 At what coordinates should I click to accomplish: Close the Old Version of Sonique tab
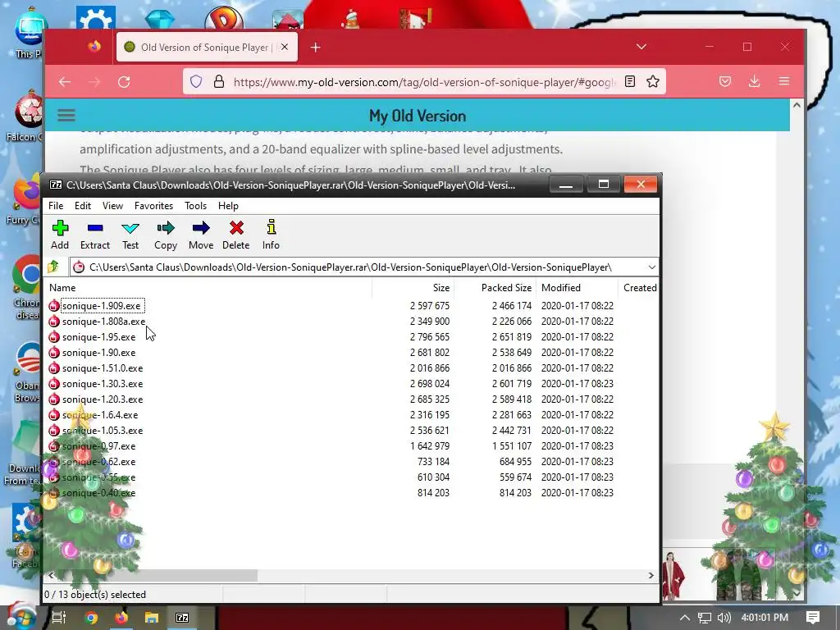285,47
